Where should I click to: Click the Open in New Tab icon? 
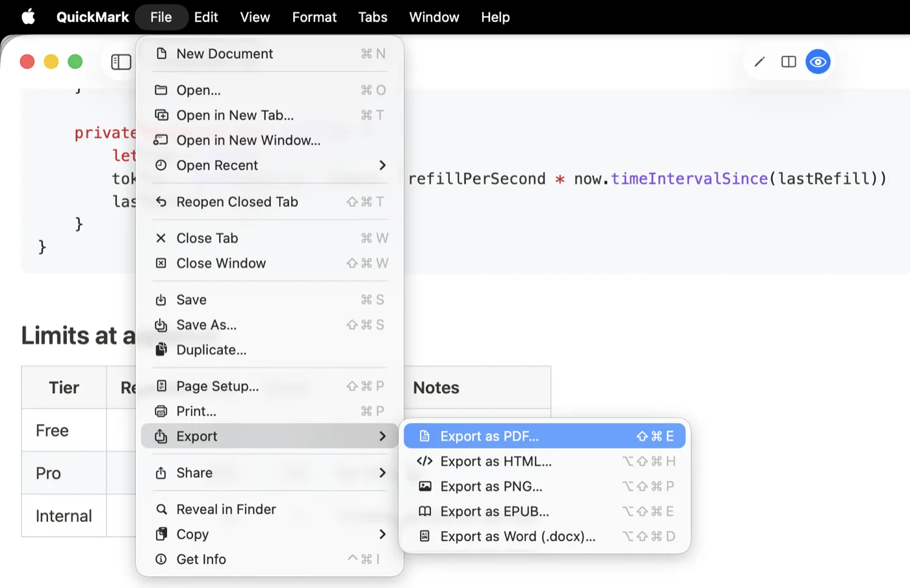tap(161, 115)
